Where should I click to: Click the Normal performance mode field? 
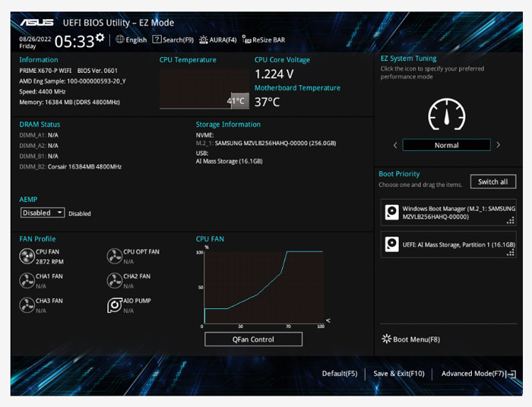click(x=447, y=145)
